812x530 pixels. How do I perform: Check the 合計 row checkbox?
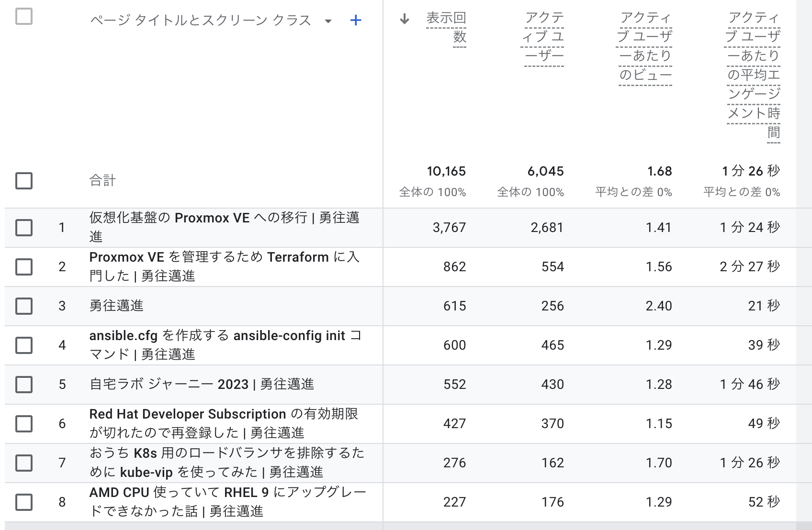[x=24, y=181]
